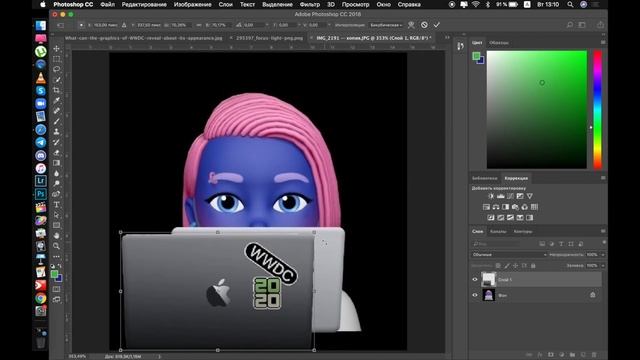
Task: Toggle lock transparent pixels
Action: [498, 266]
